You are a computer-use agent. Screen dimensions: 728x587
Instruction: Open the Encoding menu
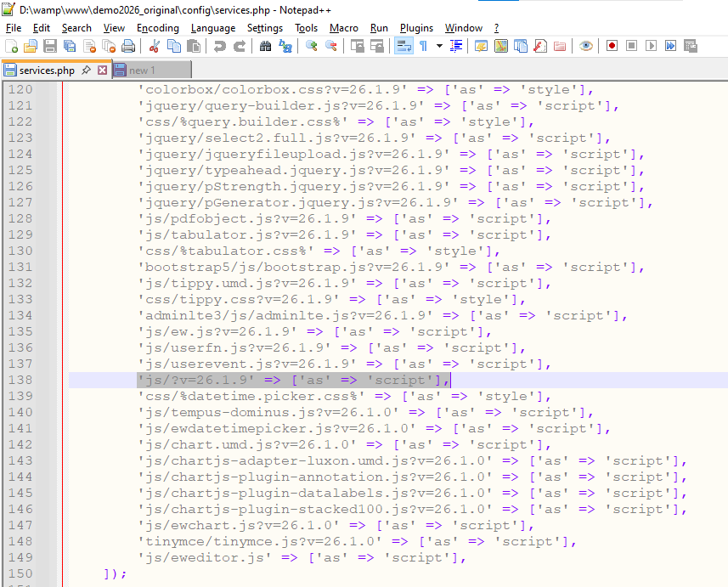point(158,28)
